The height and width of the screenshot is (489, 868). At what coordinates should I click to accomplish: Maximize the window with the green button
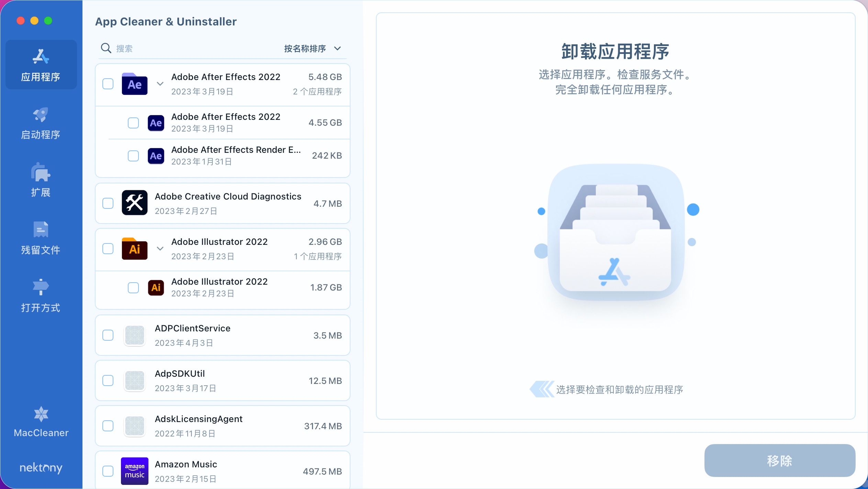click(x=48, y=21)
